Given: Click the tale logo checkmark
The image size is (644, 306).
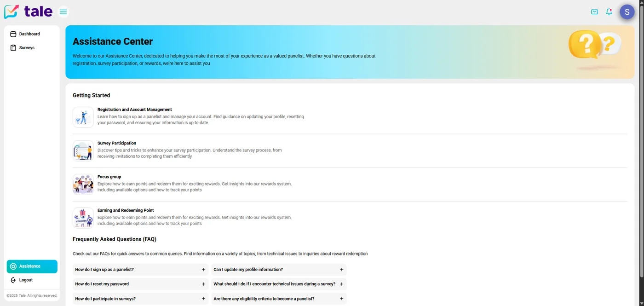Looking at the screenshot, I should point(11,12).
